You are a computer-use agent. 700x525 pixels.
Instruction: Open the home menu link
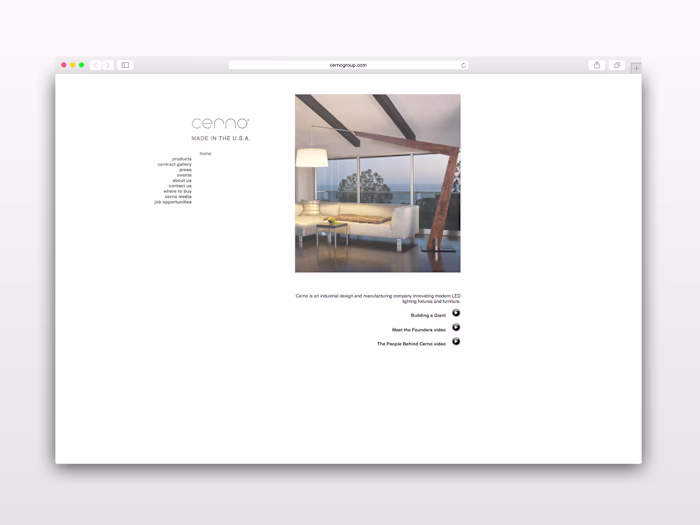point(205,154)
